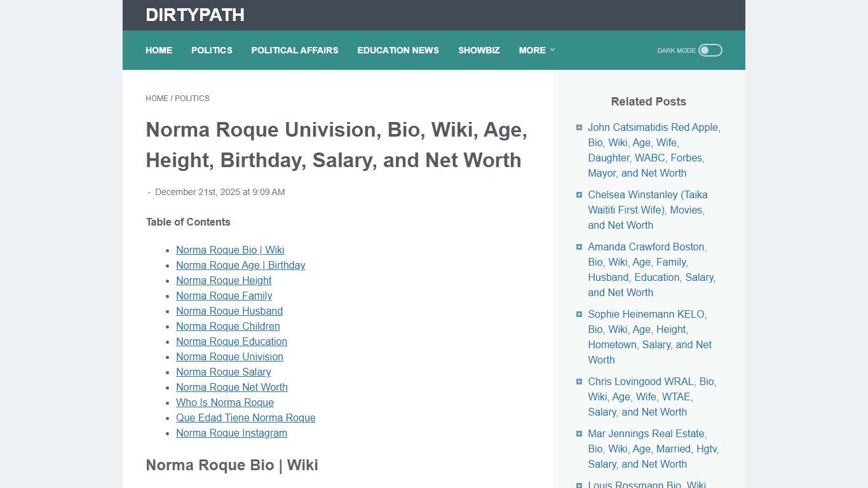868x488 pixels.
Task: Click the DIRTYPATH site logo
Action: click(195, 15)
